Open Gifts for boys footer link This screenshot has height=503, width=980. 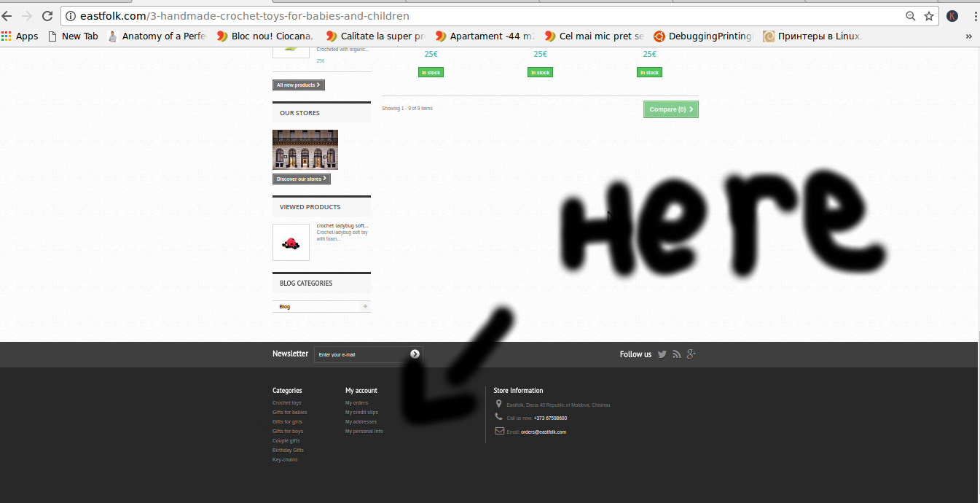click(288, 432)
